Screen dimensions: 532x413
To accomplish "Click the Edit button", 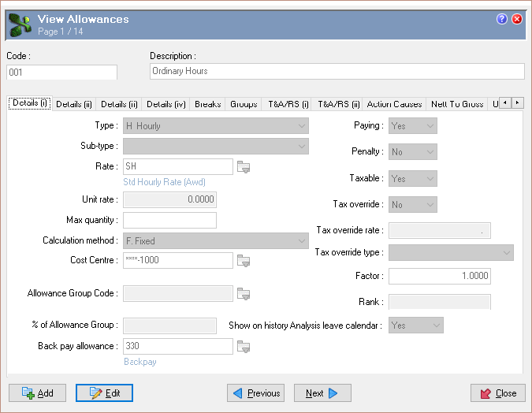I will (x=104, y=393).
